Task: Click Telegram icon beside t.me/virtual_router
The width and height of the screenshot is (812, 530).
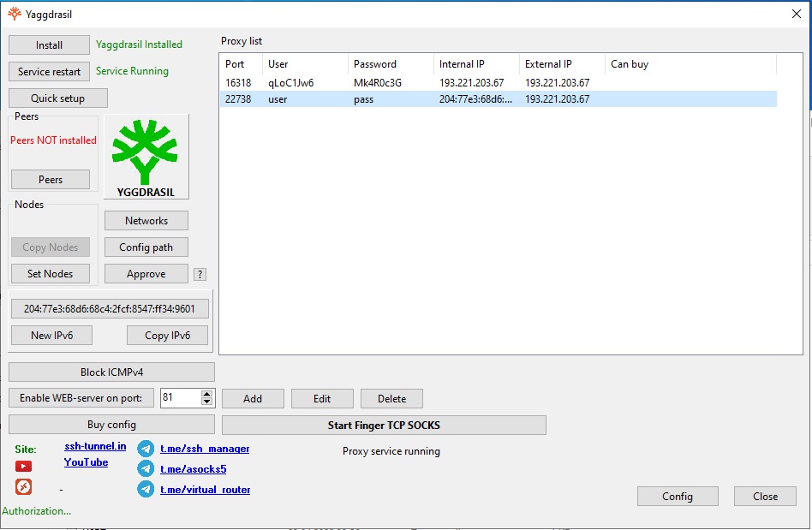Action: click(146, 490)
